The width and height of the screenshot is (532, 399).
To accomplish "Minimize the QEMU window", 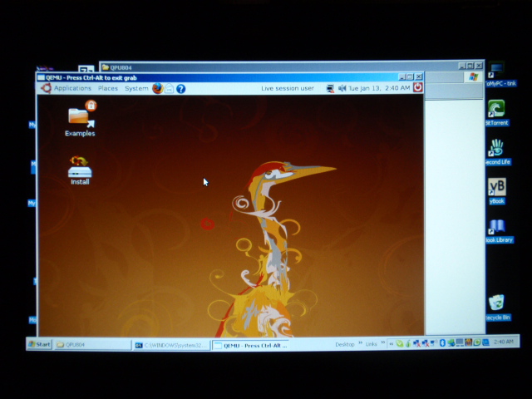I will (402, 77).
